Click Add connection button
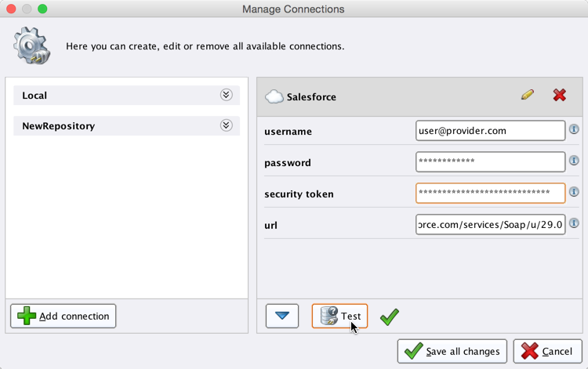Screen dimensions: 588x369 coord(64,316)
